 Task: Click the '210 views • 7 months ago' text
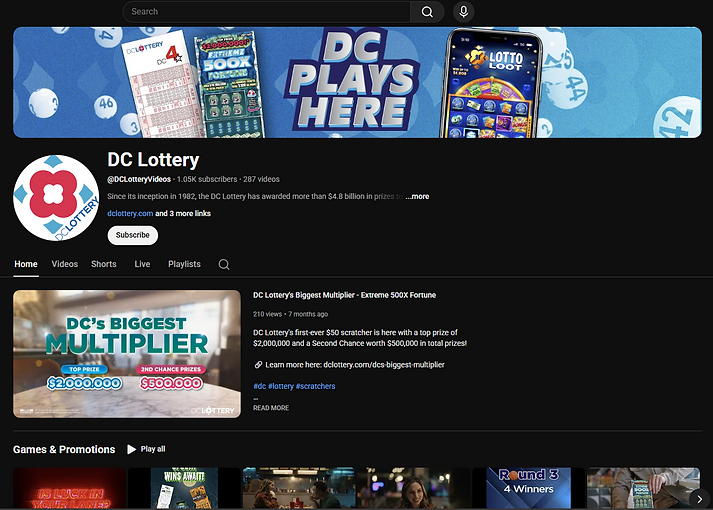point(291,314)
